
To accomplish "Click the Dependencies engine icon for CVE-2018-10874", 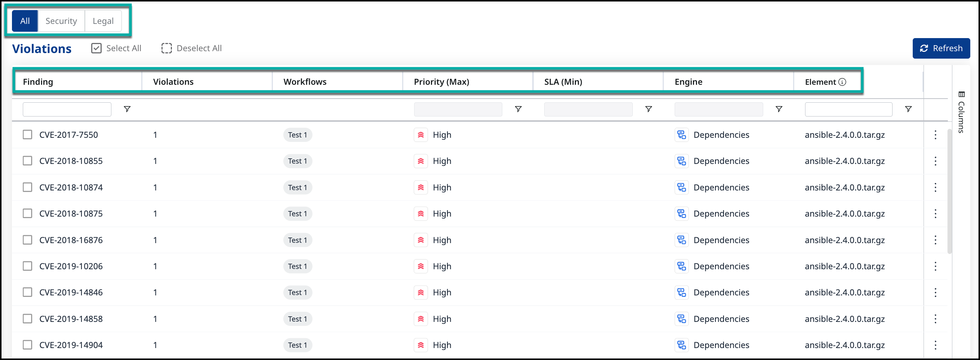I will click(x=681, y=187).
